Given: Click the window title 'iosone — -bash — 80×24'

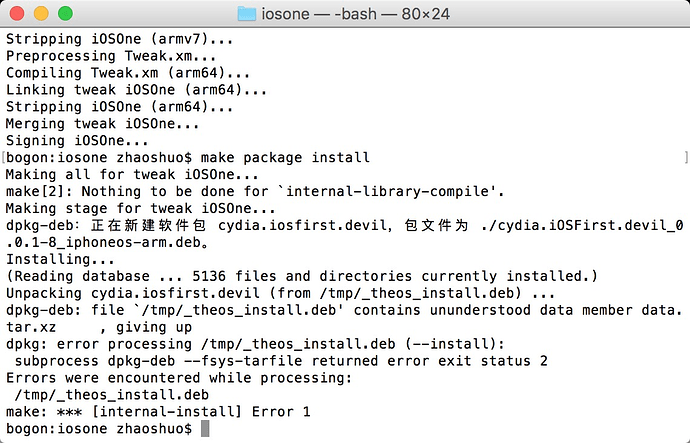Looking at the screenshot, I should 356,14.
